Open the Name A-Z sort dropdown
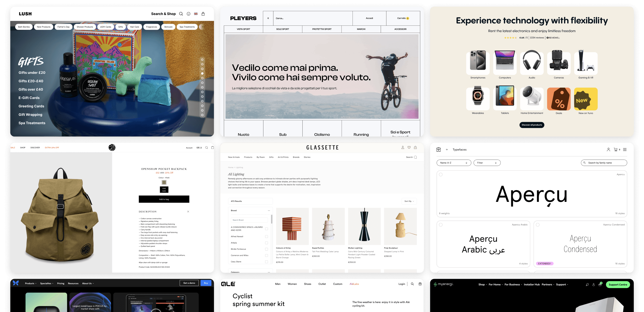The width and height of the screenshot is (644, 312). pyautogui.click(x=454, y=163)
